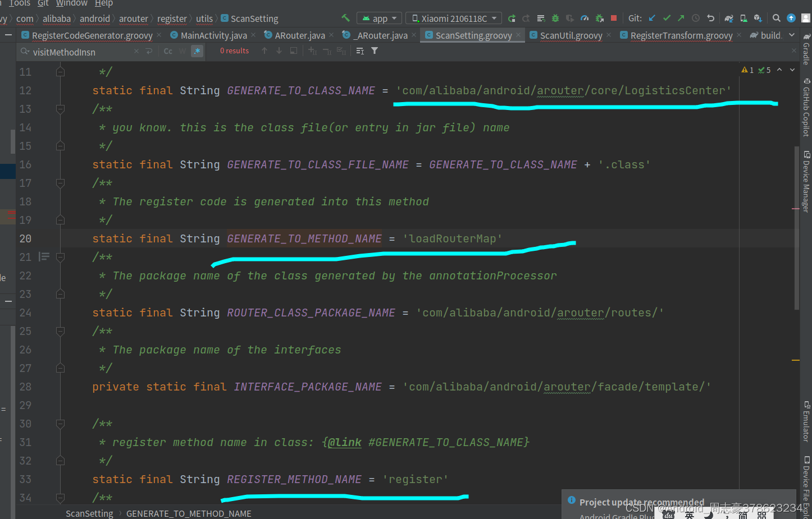Image resolution: width=812 pixels, height=519 pixels.
Task: Click Sync Project with Gradle Files icon
Action: pos(729,19)
